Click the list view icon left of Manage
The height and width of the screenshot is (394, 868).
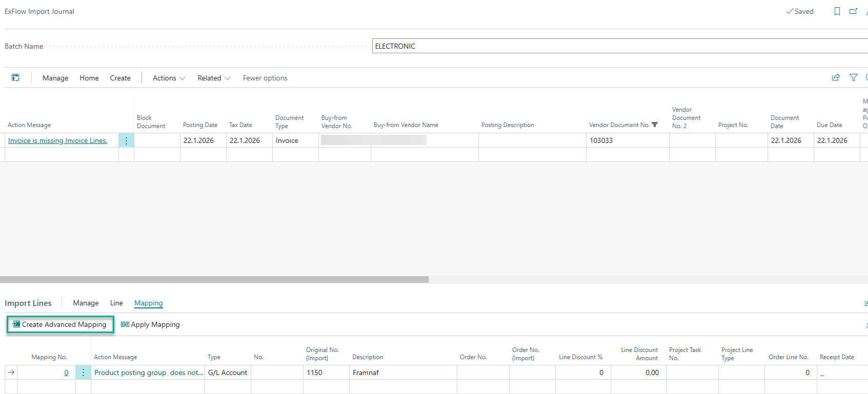[16, 78]
